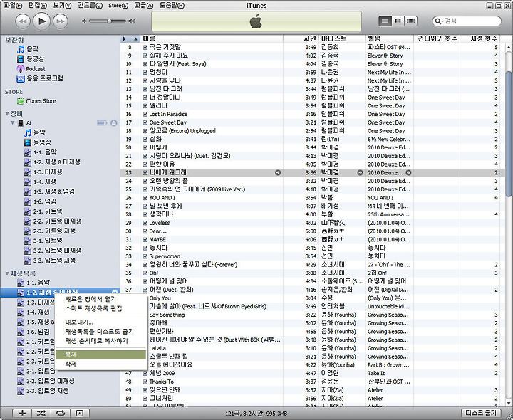Toggle repeat mode
This screenshot has width=513, height=420.
tap(60, 413)
